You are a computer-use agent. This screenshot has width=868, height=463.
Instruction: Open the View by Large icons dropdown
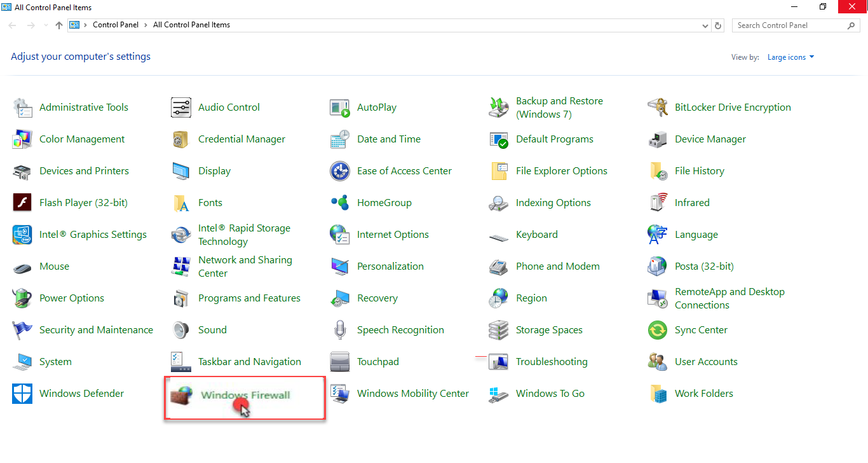point(790,57)
